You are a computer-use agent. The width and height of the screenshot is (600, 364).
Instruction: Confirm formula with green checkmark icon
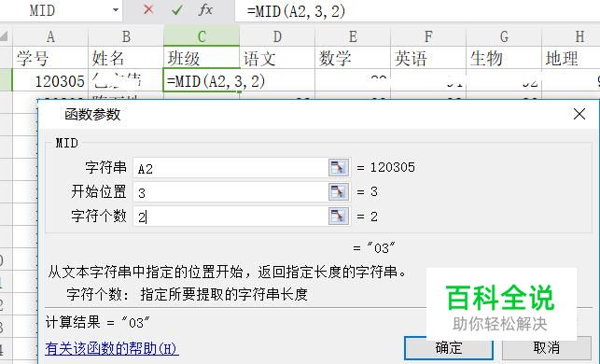(176, 10)
